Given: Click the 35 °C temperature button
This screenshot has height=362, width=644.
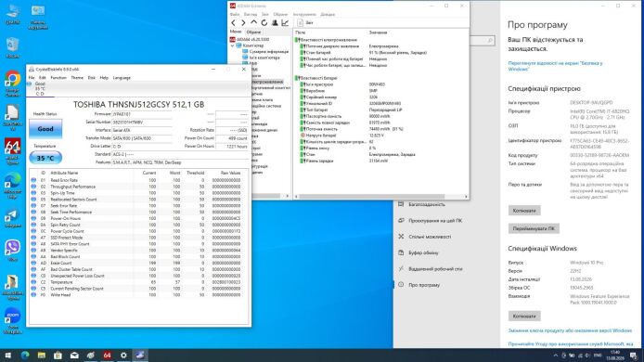Looking at the screenshot, I should pos(45,158).
